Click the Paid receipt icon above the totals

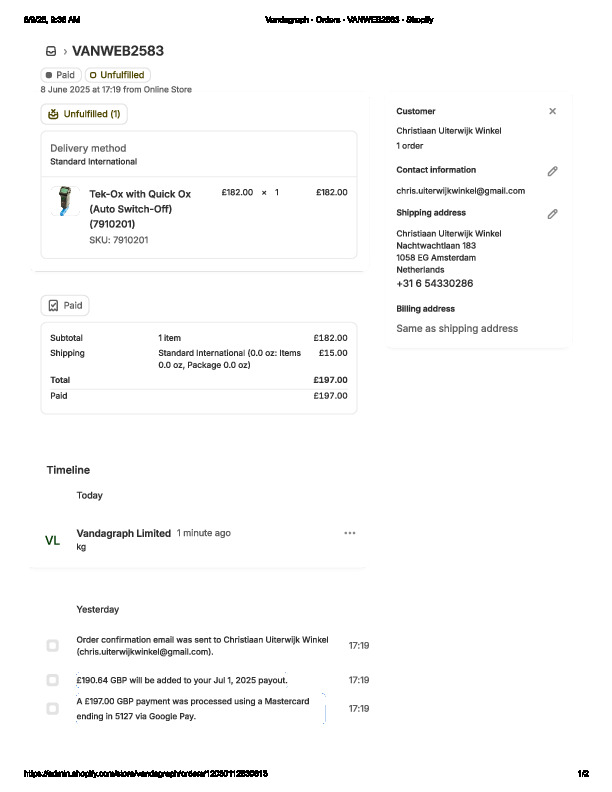(54, 305)
